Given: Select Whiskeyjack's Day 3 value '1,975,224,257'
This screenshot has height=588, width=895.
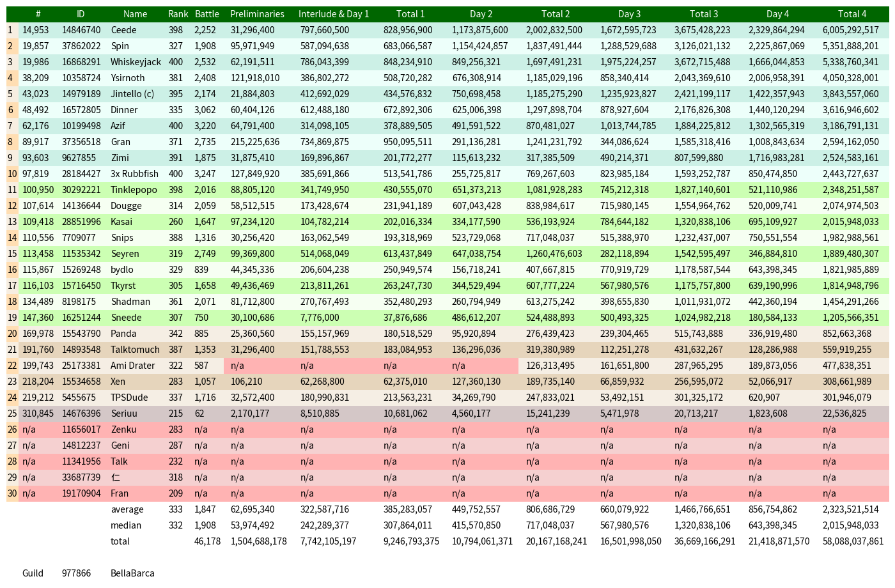Looking at the screenshot, I should coord(628,62).
